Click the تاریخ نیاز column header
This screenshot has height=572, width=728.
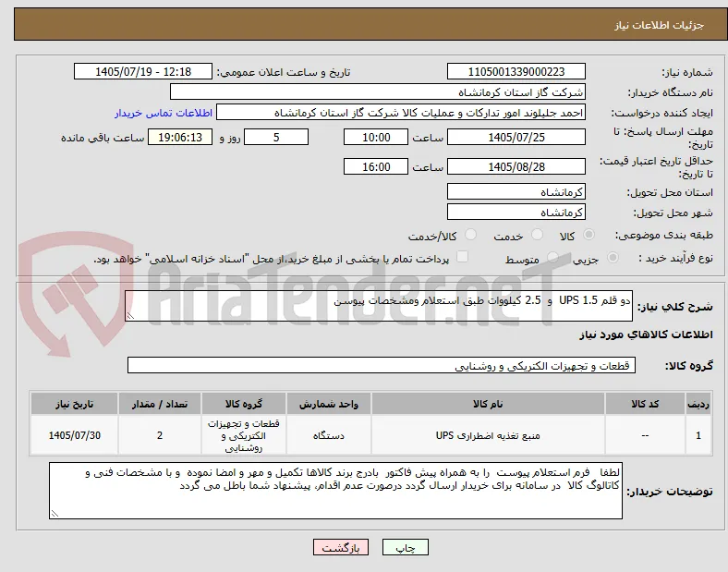pyautogui.click(x=74, y=404)
